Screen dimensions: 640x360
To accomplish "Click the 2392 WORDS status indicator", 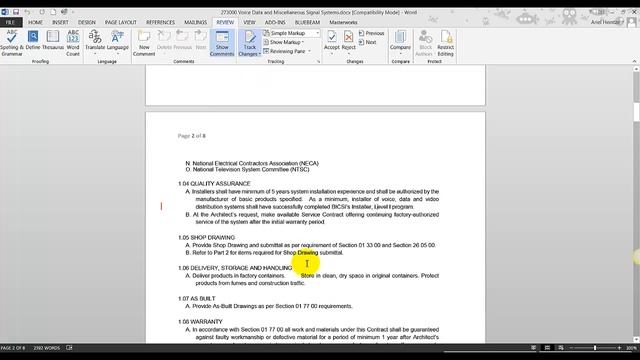I will click(x=47, y=348).
